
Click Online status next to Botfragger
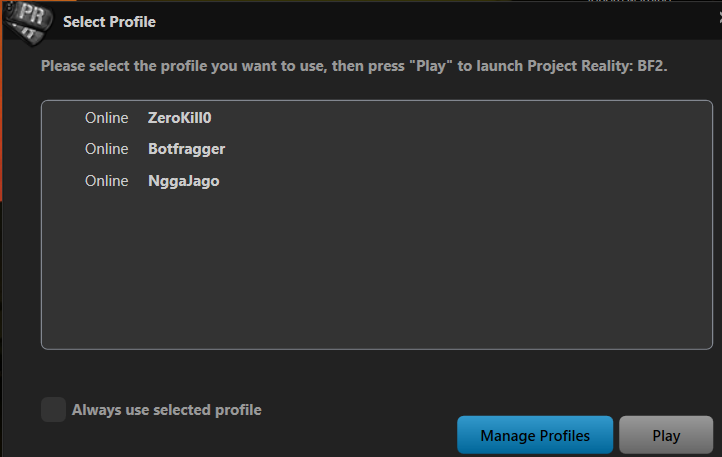107,149
